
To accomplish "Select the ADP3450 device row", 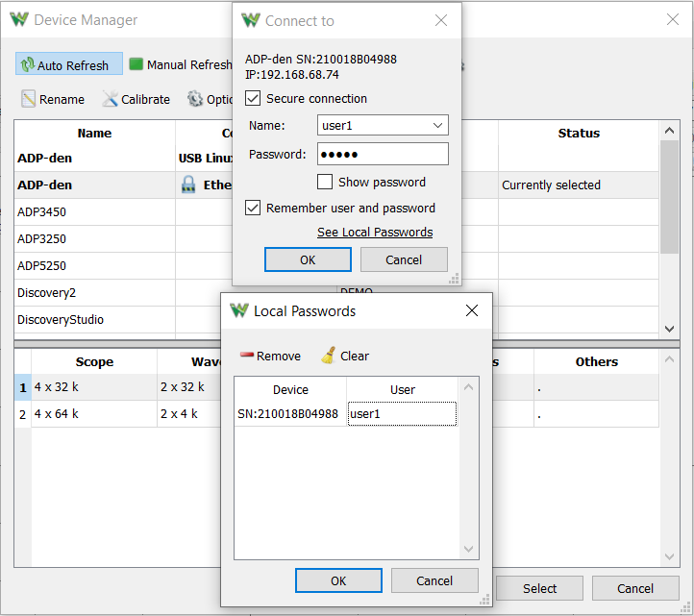I will [124, 212].
